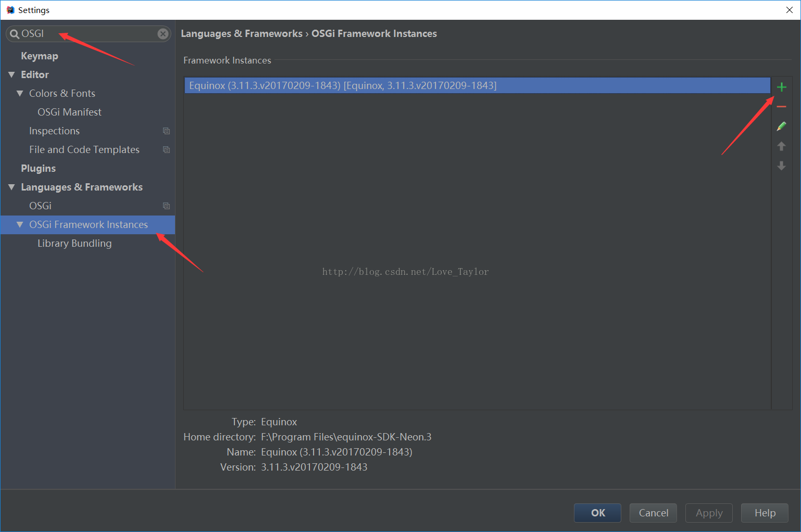Open OSGi Manifest color settings
Screen dimensions: 801x532
[x=69, y=112]
